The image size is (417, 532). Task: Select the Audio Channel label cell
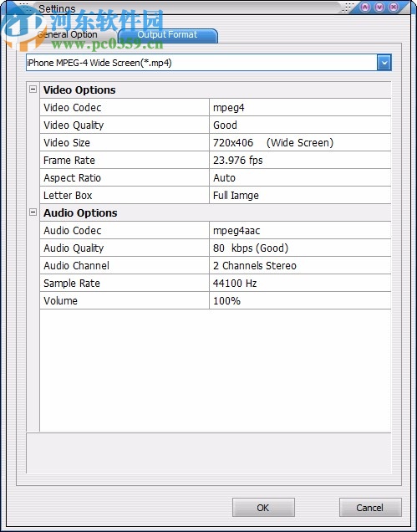(125, 266)
